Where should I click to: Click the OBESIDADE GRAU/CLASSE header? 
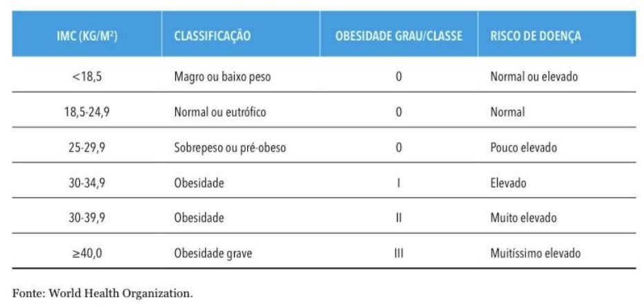[398, 36]
